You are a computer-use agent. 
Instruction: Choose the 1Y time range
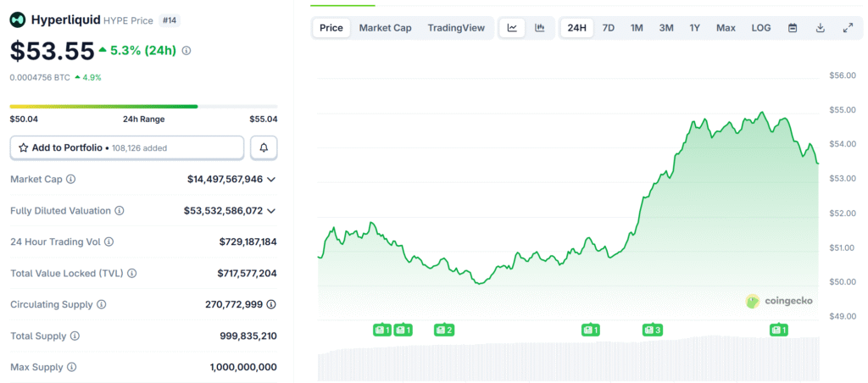coord(695,28)
